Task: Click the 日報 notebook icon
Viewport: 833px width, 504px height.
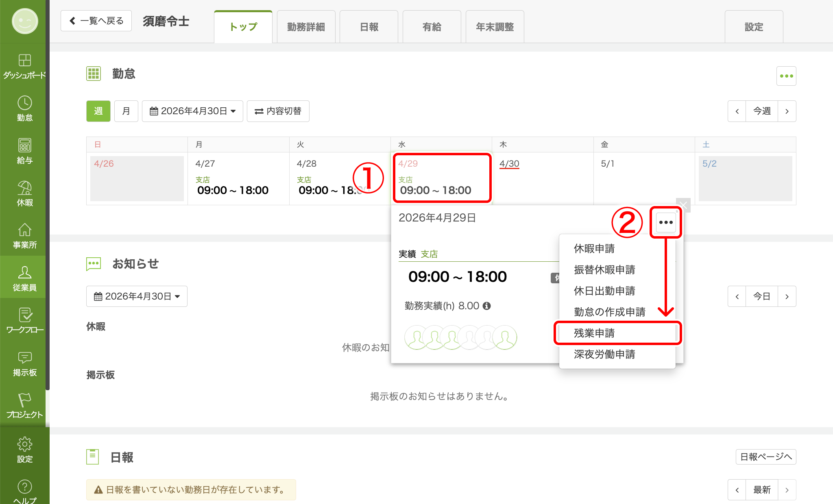Action: pyautogui.click(x=93, y=457)
